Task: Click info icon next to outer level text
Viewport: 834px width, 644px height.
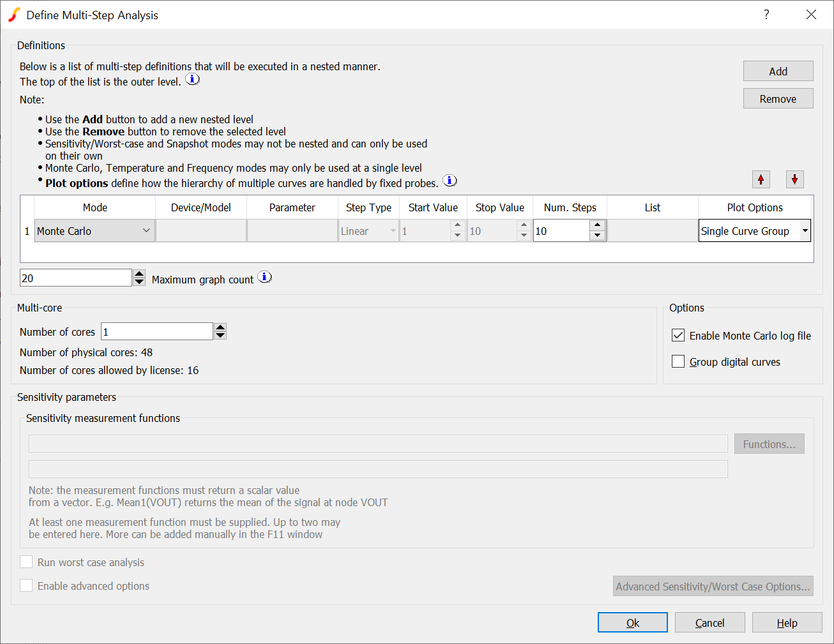Action: coord(192,79)
